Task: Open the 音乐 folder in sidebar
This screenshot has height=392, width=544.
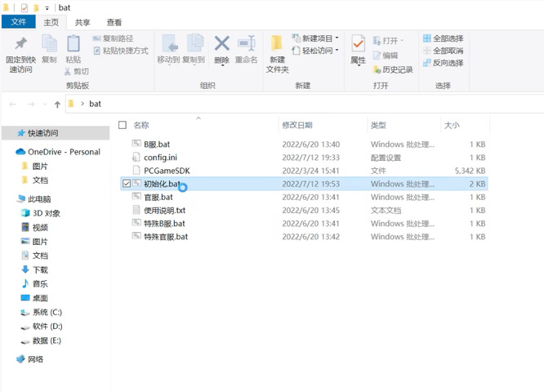Action: coord(34,283)
